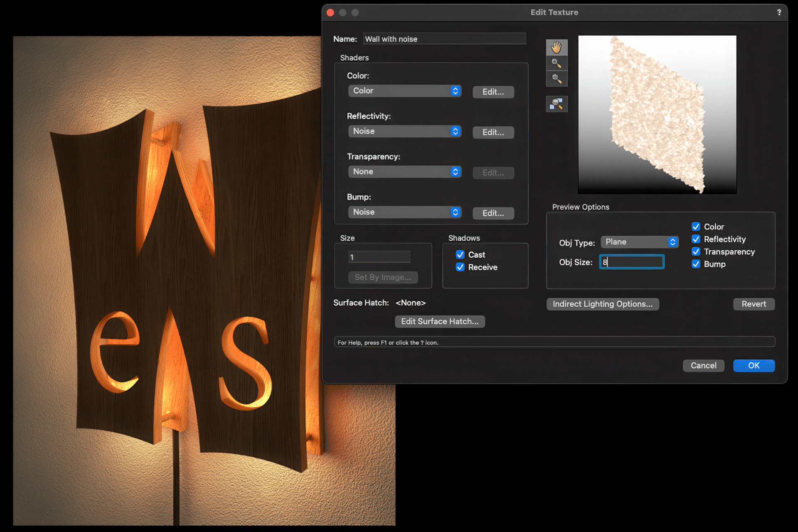This screenshot has height=532, width=798.
Task: Select the marquee zoom tool
Action: (557, 103)
